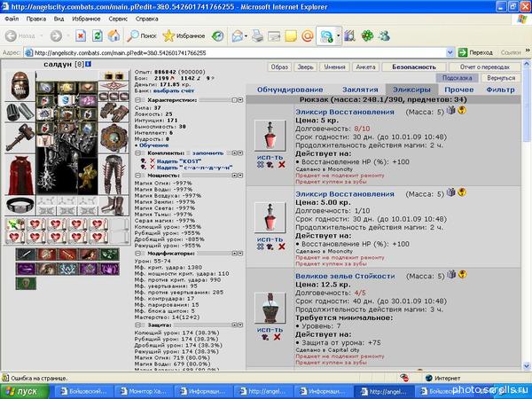The image size is (532, 399).
Task: Collapse the Модификаторы section
Action: [138, 254]
